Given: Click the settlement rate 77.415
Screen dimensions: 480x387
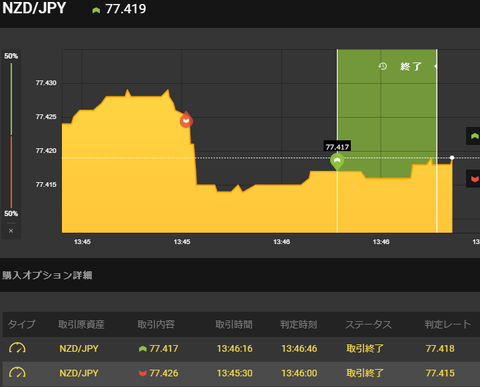Looking at the screenshot, I should (440, 373).
